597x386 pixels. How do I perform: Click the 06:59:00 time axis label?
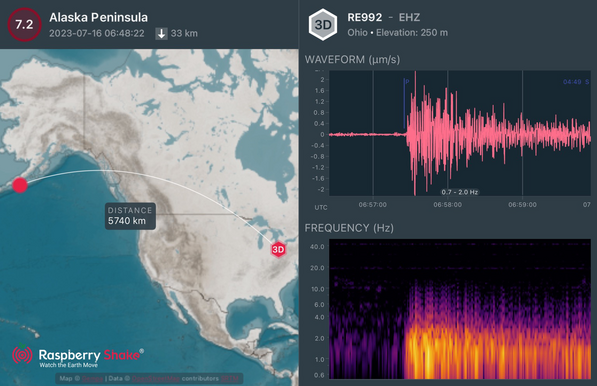click(522, 205)
